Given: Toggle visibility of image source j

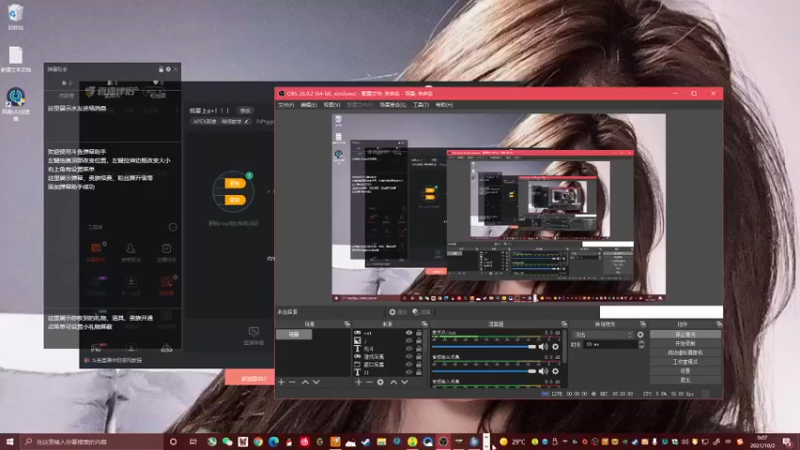Looking at the screenshot, I should [x=409, y=340].
